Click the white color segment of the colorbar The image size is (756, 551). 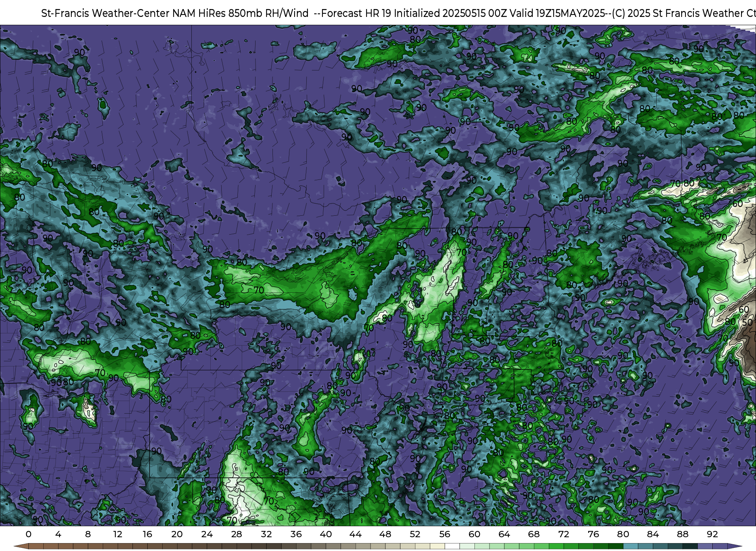coord(452,547)
